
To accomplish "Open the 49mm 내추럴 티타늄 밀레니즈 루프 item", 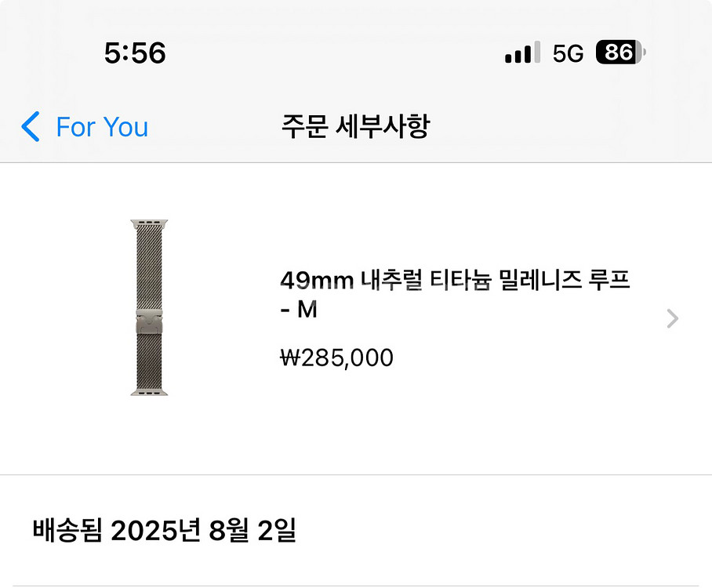I will click(455, 280).
